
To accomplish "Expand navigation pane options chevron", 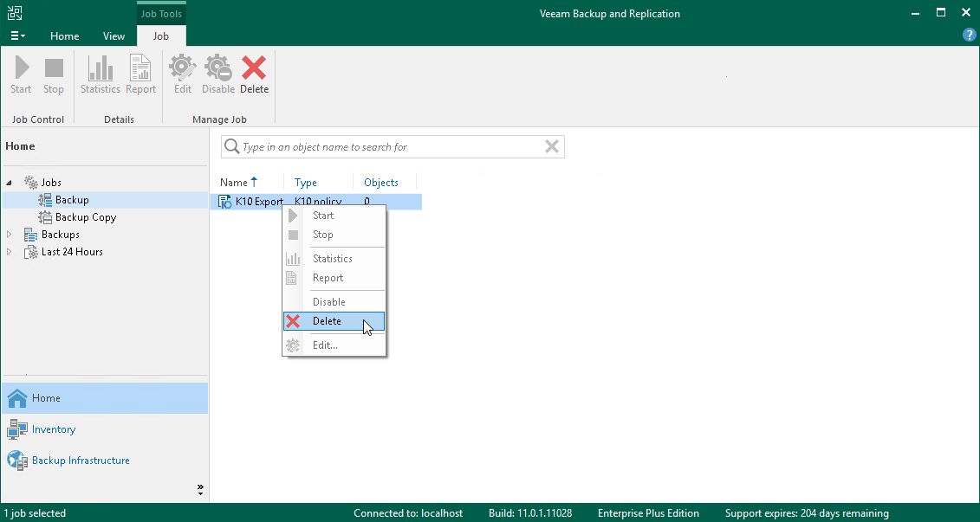I will 200,490.
